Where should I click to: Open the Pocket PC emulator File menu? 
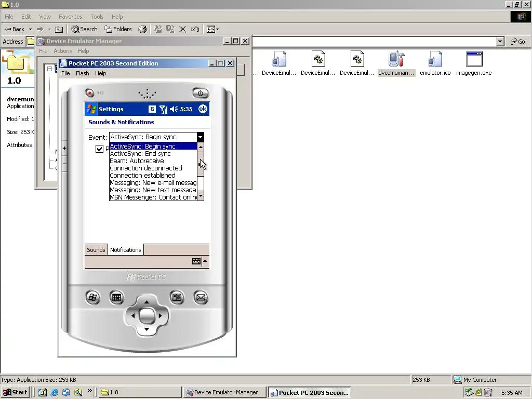click(x=65, y=73)
